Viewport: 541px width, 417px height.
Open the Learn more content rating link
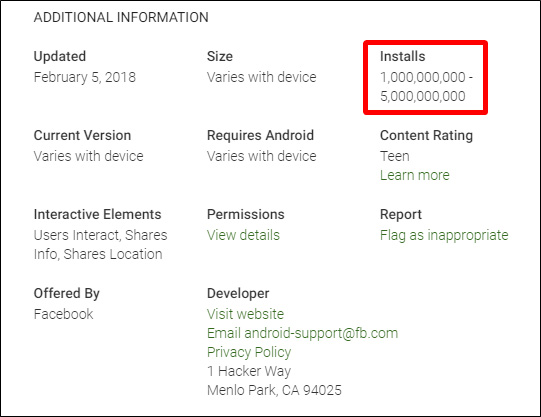click(415, 175)
